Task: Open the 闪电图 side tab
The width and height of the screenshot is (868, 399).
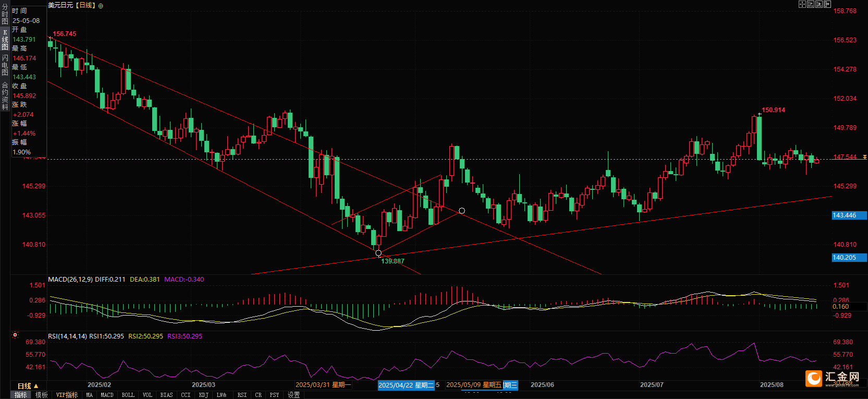Action: (5, 65)
